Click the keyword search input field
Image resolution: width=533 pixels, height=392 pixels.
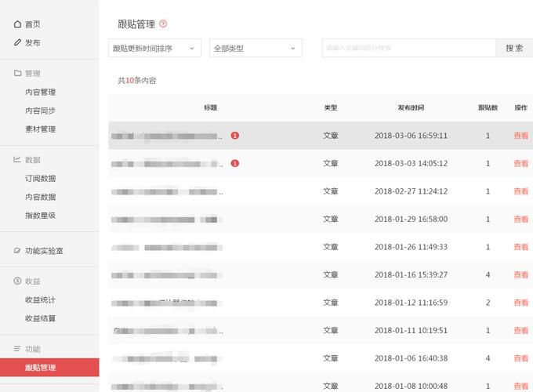coord(409,48)
